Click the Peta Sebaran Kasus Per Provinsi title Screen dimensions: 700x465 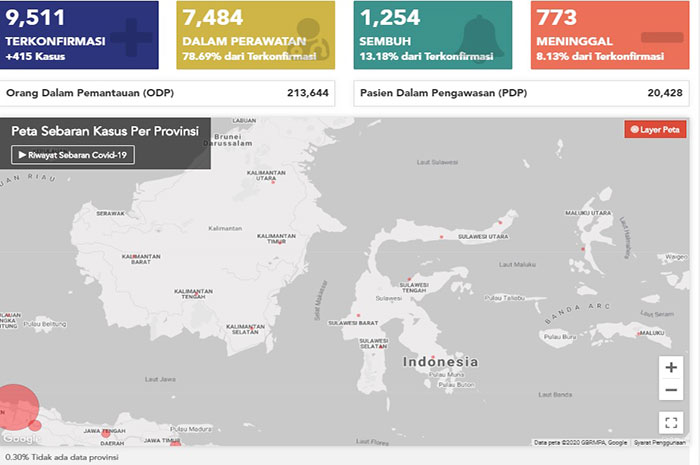click(x=105, y=132)
